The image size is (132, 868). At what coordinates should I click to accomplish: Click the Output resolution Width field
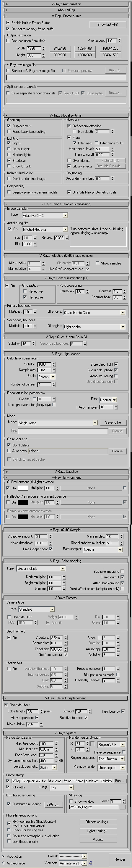pyautogui.click(x=34, y=49)
